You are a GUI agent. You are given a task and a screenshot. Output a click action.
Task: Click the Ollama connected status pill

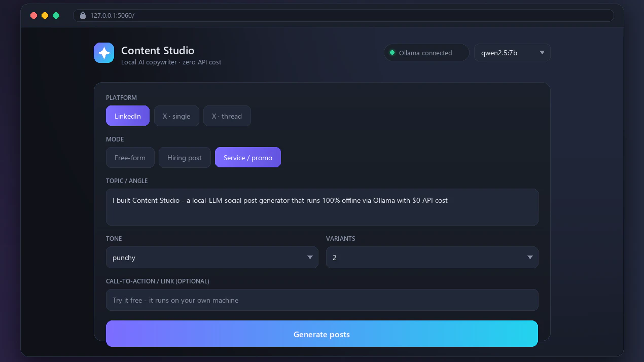[x=426, y=53]
